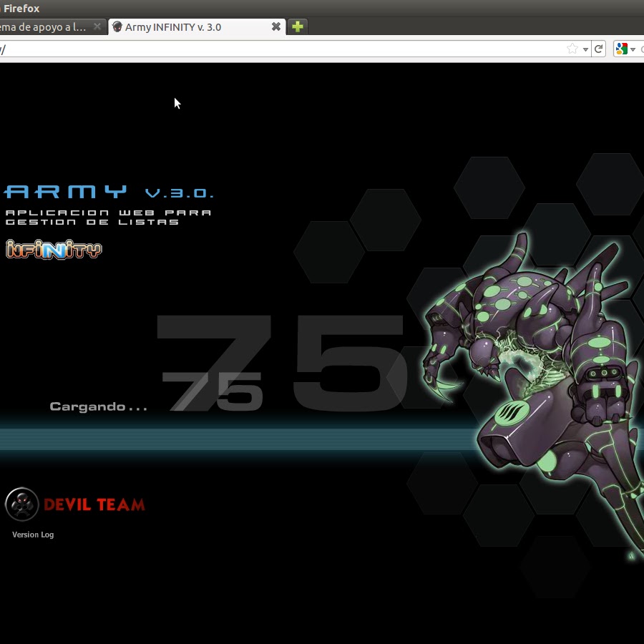Click the Google search engine icon

click(621, 49)
